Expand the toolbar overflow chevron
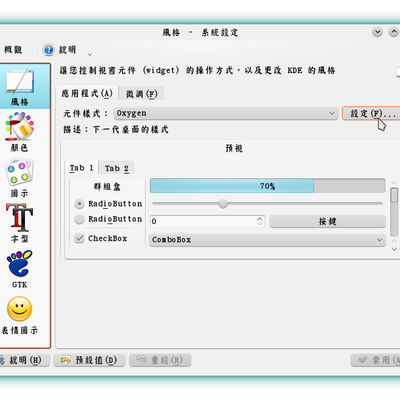The image size is (400, 400). coord(90,54)
